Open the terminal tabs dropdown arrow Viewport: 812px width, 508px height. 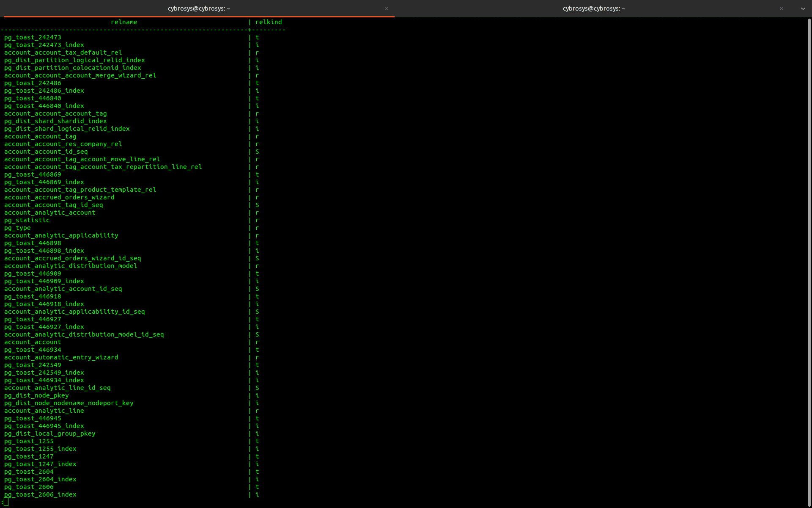click(803, 8)
